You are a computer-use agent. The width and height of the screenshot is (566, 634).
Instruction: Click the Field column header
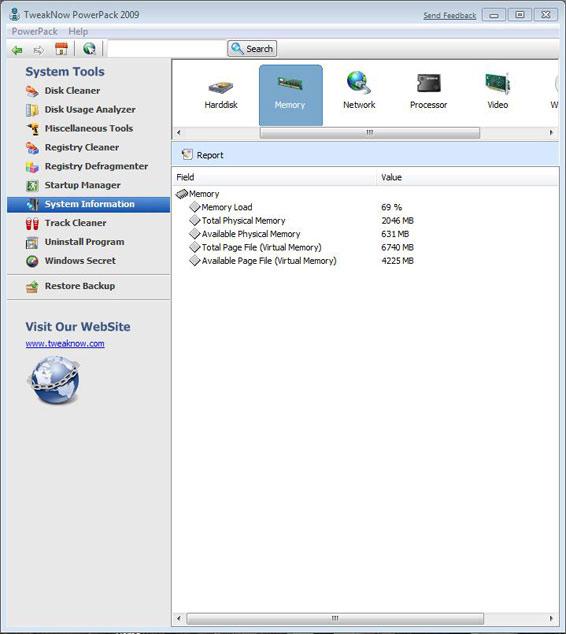point(275,177)
